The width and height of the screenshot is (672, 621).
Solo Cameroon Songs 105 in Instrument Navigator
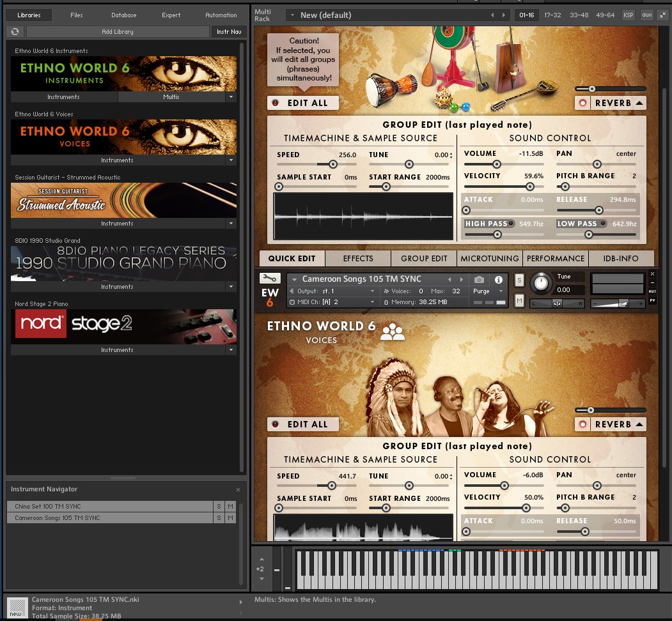click(x=219, y=517)
